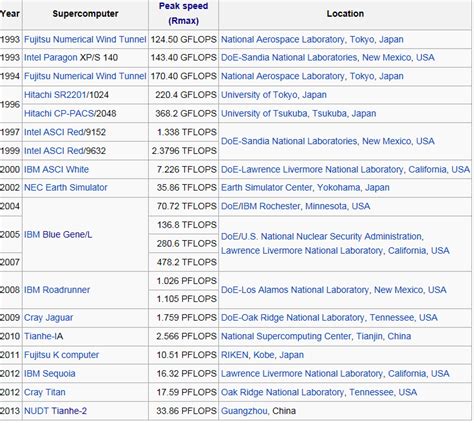Open Lawrence Livermore National Laboratory in the IBM Sequoia row
474x423 pixels.
coord(302,374)
